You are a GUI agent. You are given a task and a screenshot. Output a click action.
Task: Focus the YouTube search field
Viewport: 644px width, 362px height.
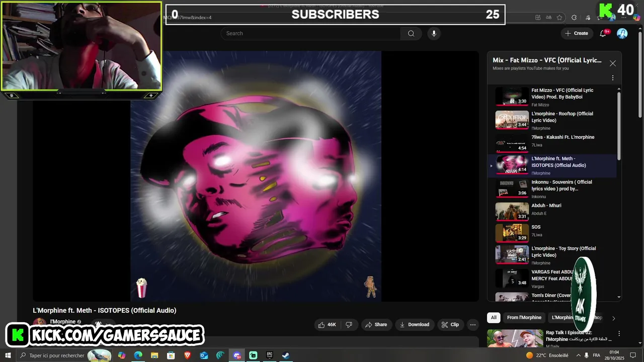click(310, 34)
